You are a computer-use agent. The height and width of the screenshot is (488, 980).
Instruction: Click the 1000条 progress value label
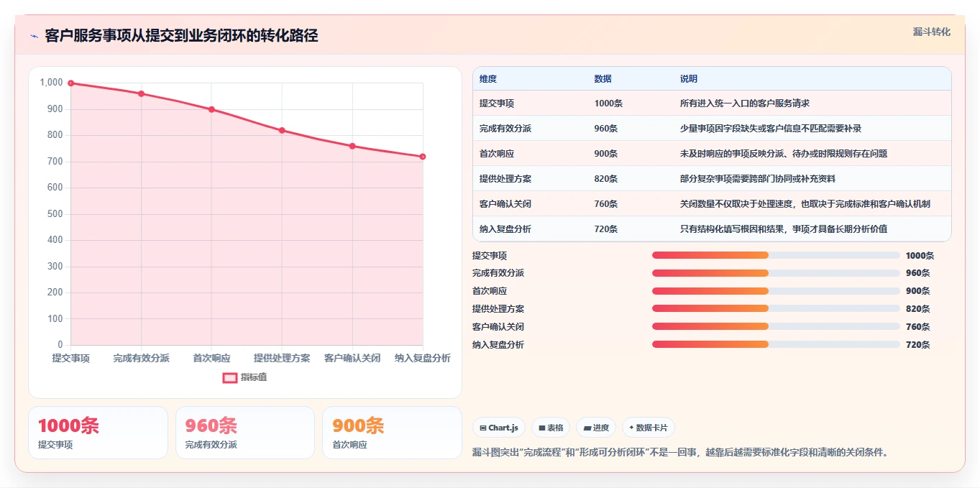tap(920, 256)
